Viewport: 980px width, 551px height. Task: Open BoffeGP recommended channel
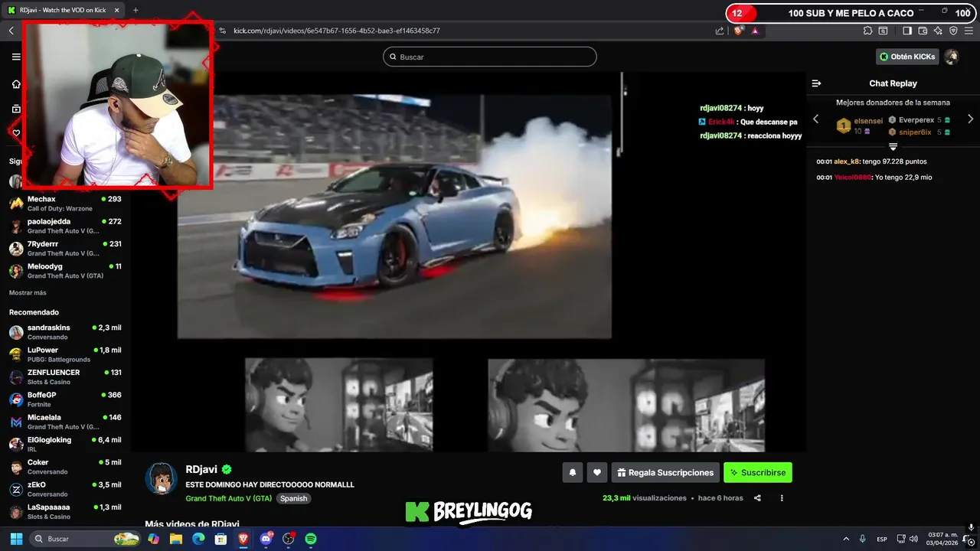pyautogui.click(x=65, y=399)
